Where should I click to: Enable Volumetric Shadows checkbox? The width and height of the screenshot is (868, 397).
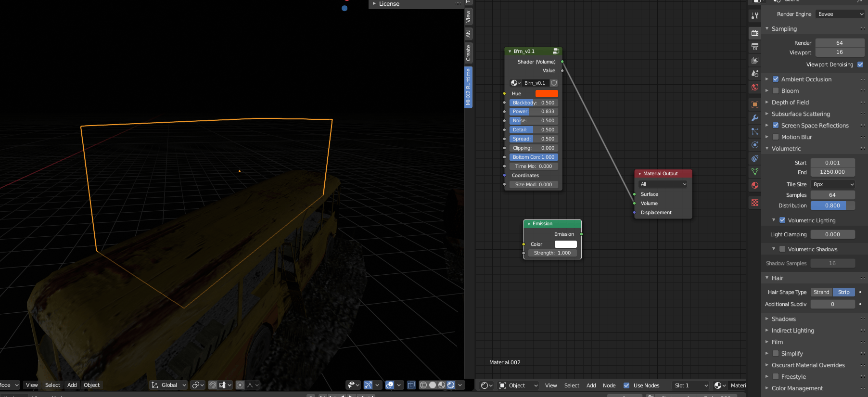[x=782, y=249]
